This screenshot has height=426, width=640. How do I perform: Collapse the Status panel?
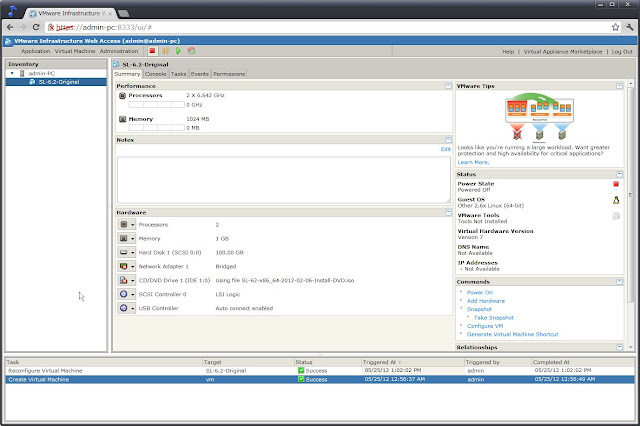pos(620,174)
